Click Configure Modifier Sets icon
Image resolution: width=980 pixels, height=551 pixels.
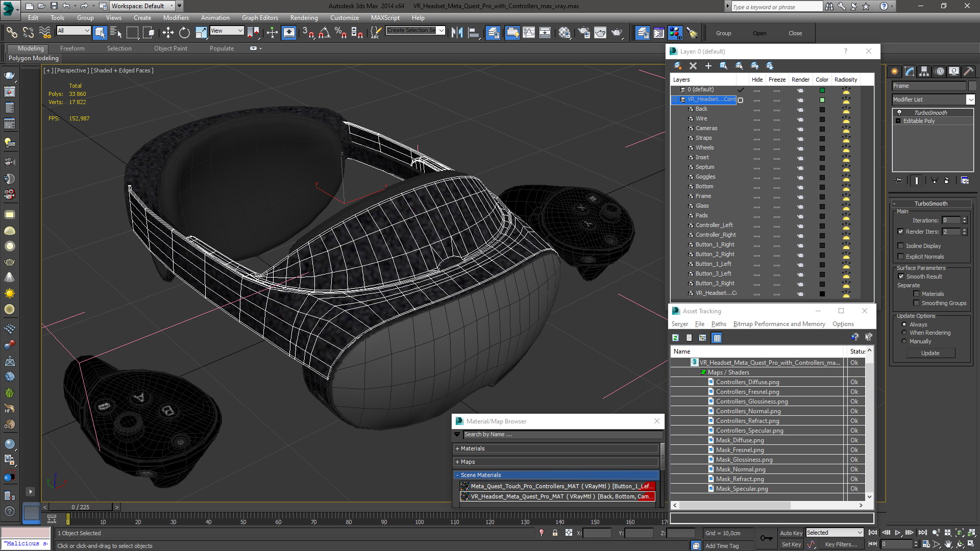tap(965, 180)
